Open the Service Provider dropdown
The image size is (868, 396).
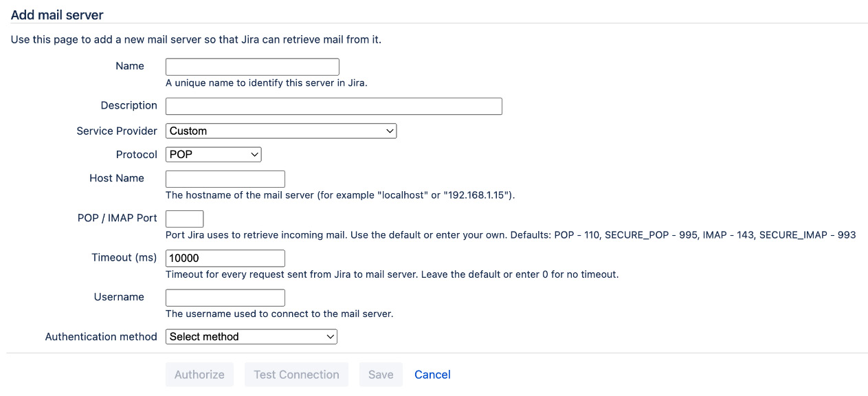point(280,131)
